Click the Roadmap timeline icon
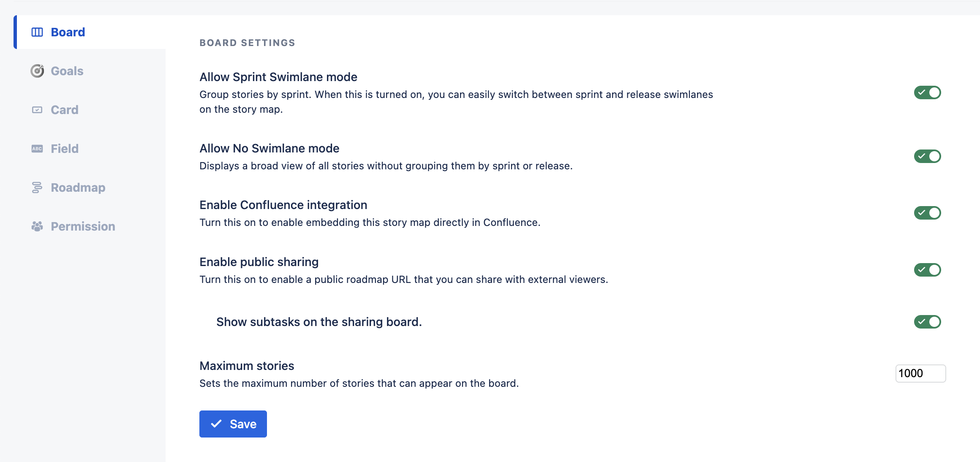980x462 pixels. [x=37, y=188]
